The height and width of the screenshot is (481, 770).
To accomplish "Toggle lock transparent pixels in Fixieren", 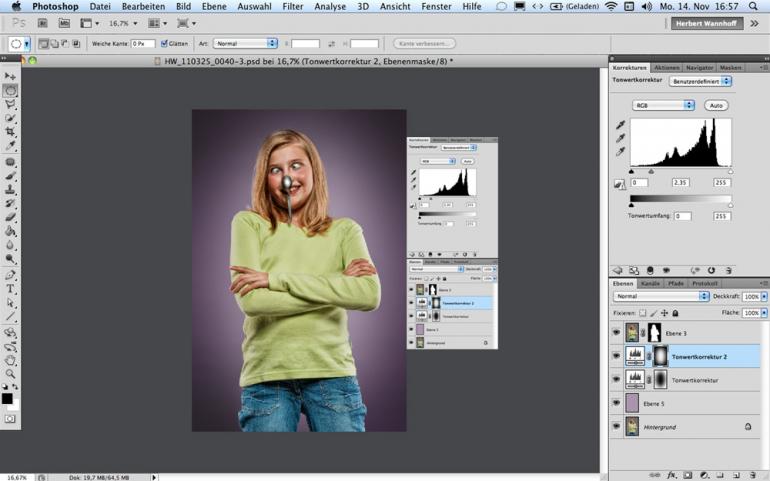I will click(642, 312).
